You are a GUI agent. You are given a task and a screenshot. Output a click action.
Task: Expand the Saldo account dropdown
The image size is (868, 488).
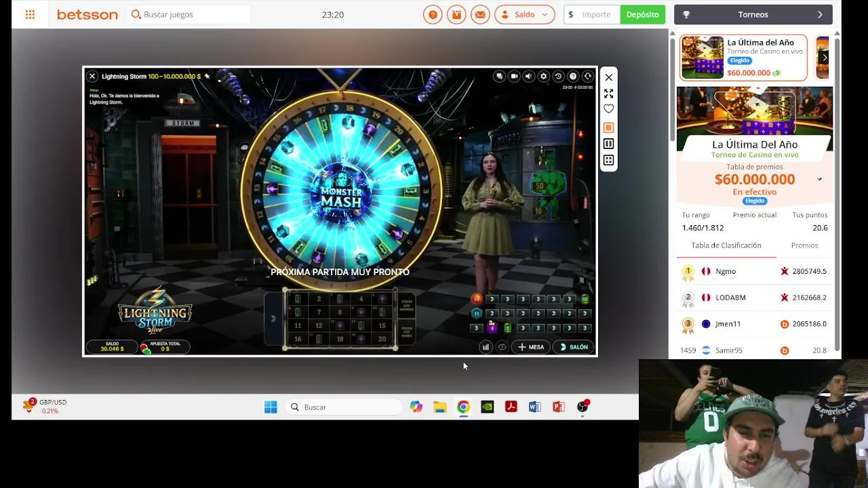pos(525,14)
